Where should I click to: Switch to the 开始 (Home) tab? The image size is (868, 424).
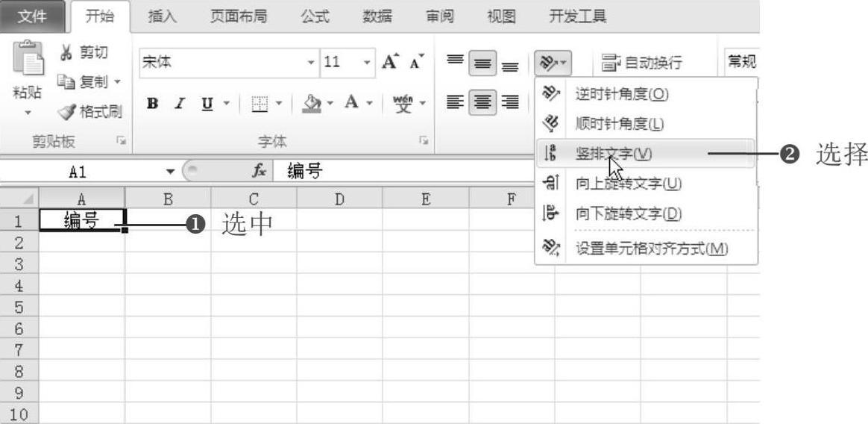coord(100,16)
